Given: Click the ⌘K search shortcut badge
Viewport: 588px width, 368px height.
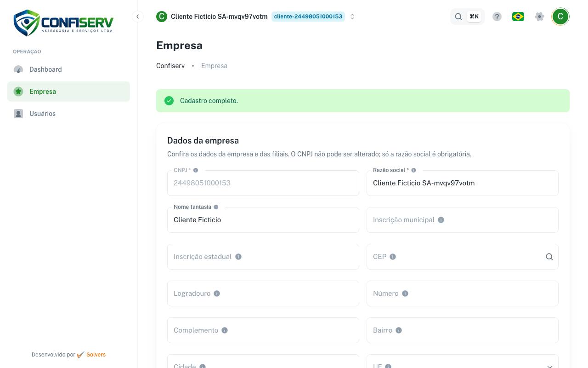Looking at the screenshot, I should tap(474, 17).
